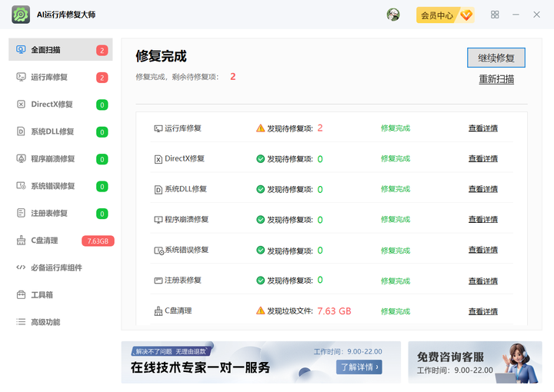Open the user avatar profile
Image resolution: width=554 pixels, height=392 pixels.
point(393,15)
